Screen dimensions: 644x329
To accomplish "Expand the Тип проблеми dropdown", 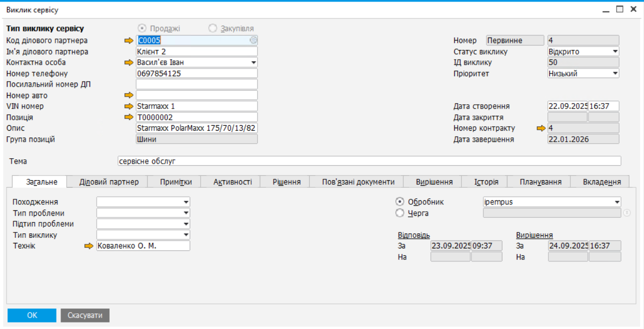I will click(x=186, y=213).
